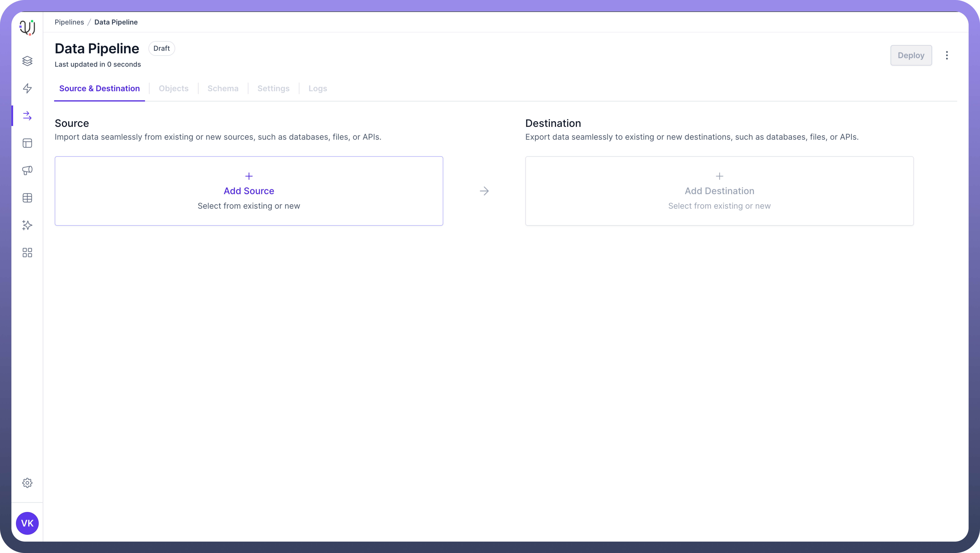This screenshot has height=553, width=980.
Task: Open the layout panel sidebar icon
Action: (x=27, y=143)
